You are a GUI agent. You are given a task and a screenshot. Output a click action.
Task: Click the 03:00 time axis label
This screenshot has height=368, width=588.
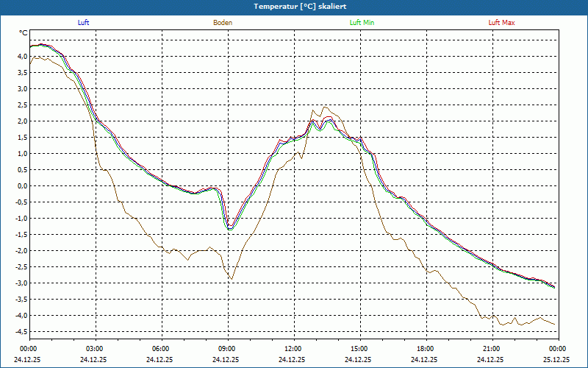pos(96,349)
